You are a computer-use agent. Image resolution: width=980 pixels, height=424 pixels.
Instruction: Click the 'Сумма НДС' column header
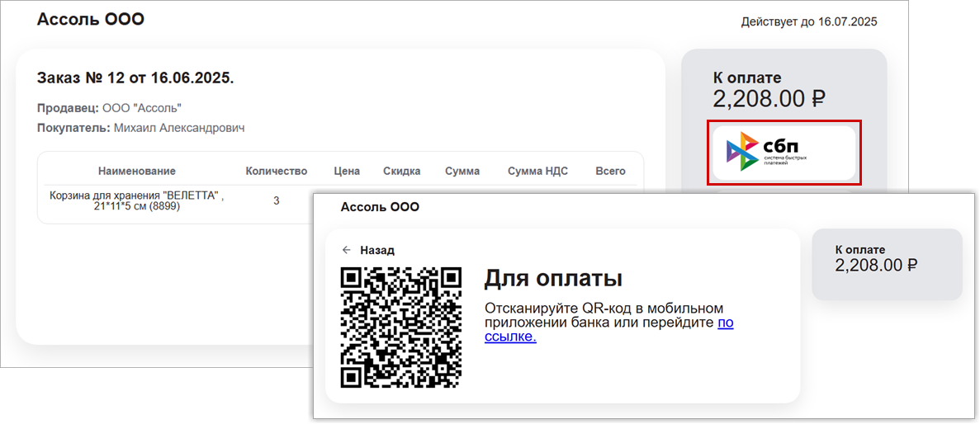click(x=537, y=171)
